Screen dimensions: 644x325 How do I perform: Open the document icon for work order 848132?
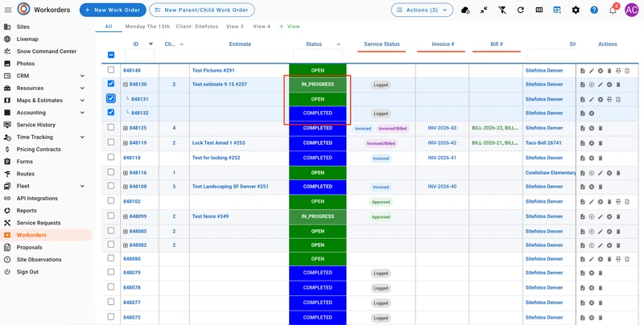coord(582,113)
